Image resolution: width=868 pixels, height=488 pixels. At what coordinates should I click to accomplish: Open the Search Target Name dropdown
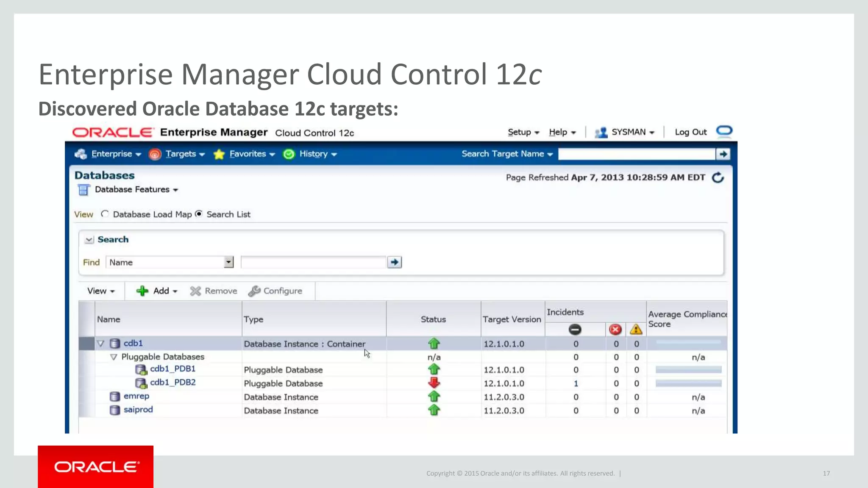(507, 154)
